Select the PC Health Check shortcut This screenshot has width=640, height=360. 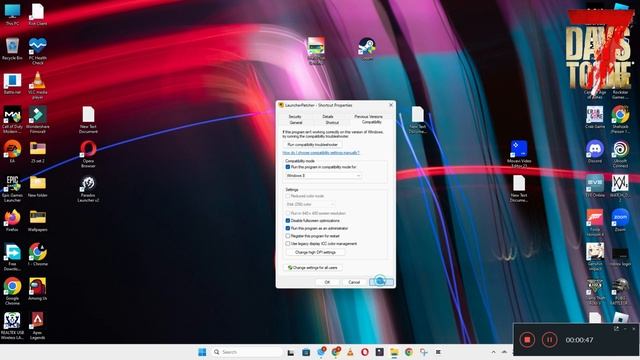click(38, 50)
